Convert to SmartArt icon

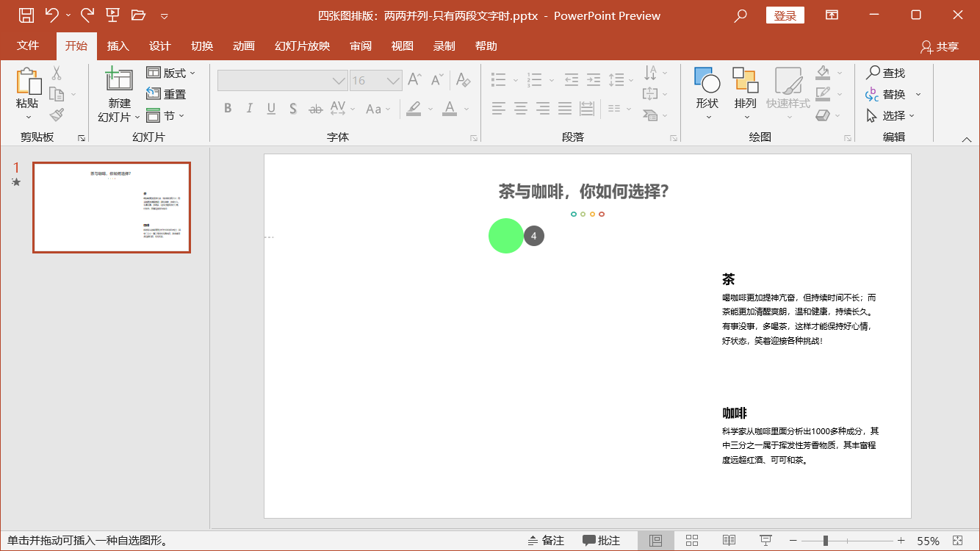(x=650, y=115)
